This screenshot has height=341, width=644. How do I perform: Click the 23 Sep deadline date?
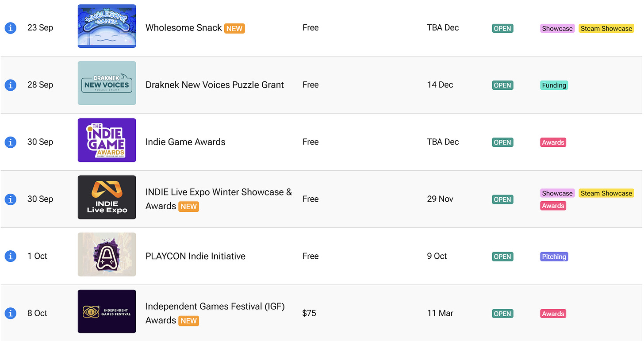40,27
